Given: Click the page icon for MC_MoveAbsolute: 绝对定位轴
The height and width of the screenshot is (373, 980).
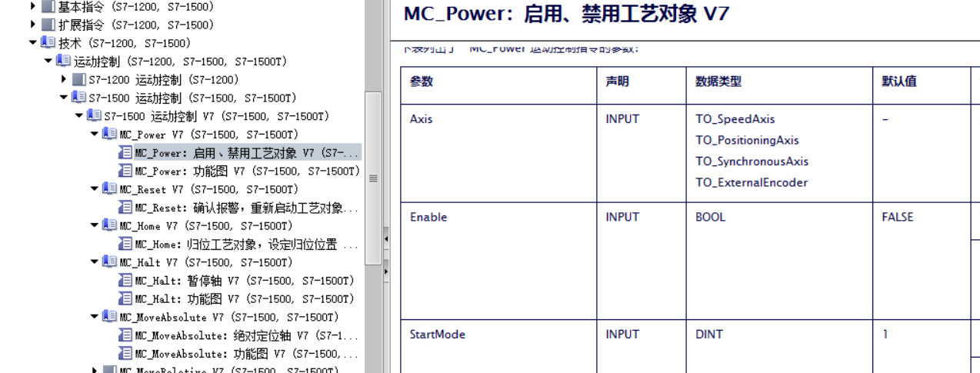Looking at the screenshot, I should (126, 335).
